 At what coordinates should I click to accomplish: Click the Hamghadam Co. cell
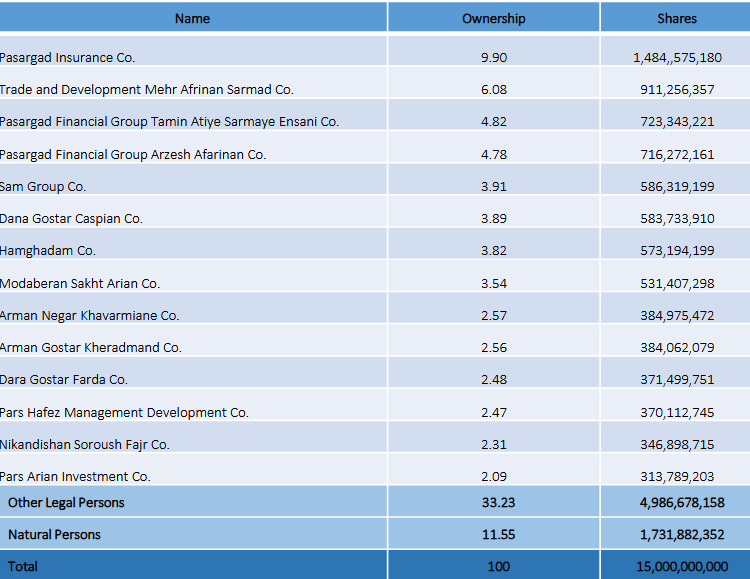click(x=49, y=251)
